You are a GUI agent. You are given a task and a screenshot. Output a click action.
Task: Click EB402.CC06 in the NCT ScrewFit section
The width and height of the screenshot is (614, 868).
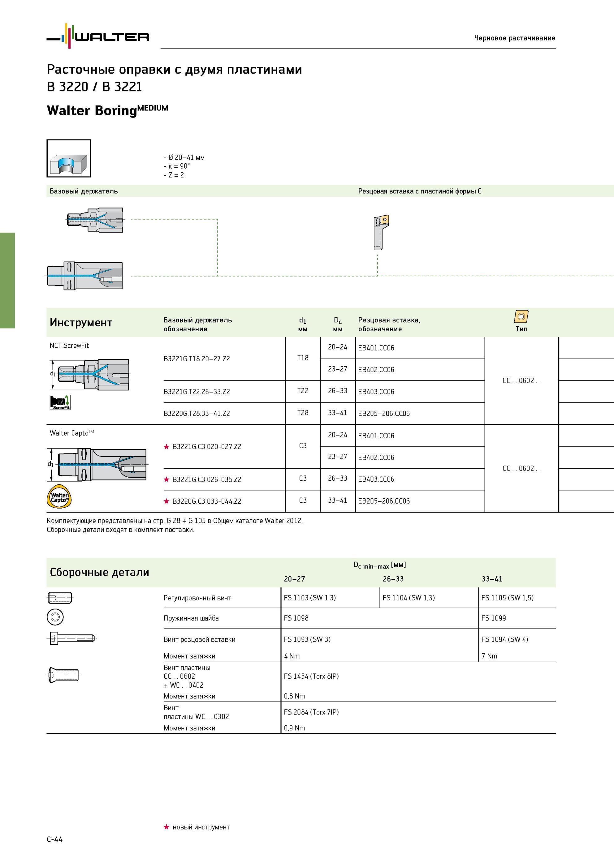pyautogui.click(x=376, y=370)
